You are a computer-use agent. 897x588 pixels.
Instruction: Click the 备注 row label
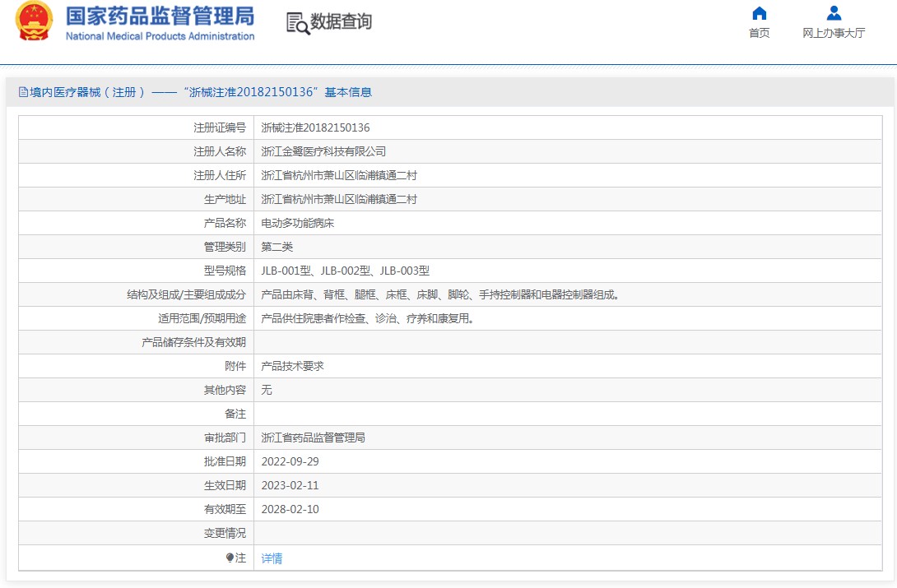click(x=235, y=414)
